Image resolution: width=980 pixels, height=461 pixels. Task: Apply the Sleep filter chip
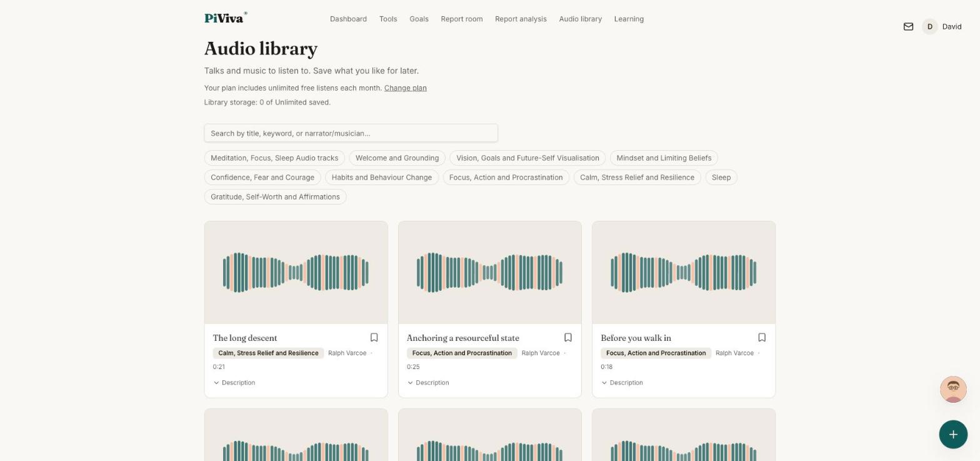point(721,178)
